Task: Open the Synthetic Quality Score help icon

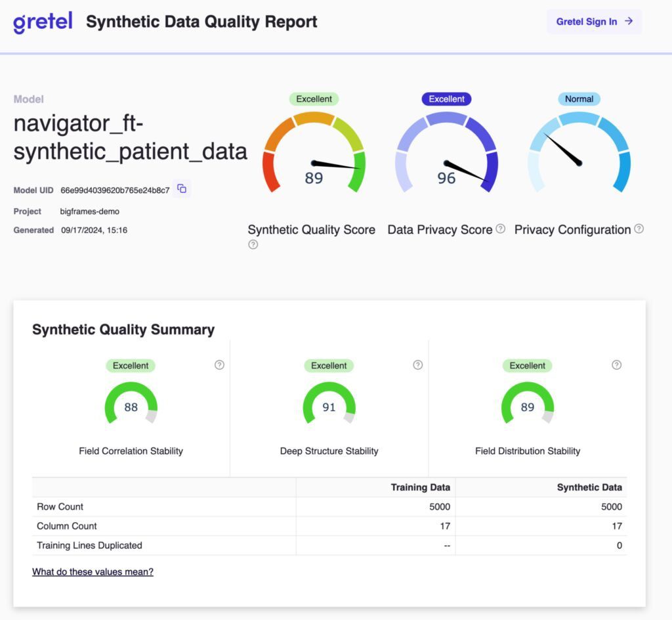Action: click(252, 244)
